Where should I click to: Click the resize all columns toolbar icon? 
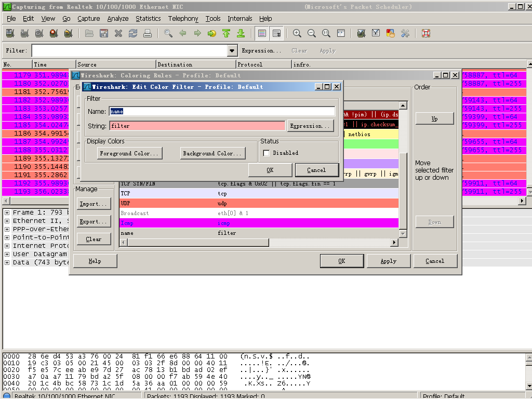[x=341, y=33]
